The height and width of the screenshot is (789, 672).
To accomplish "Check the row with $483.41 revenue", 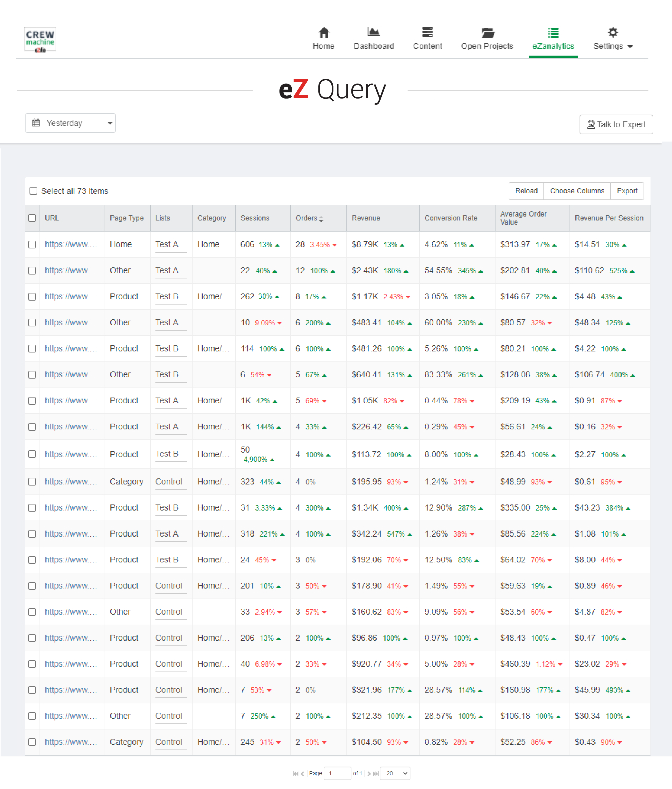I will (x=32, y=322).
